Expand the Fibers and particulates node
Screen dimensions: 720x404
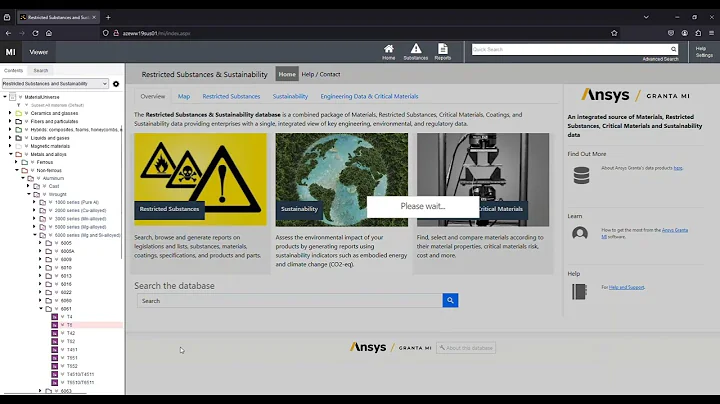click(x=10, y=121)
